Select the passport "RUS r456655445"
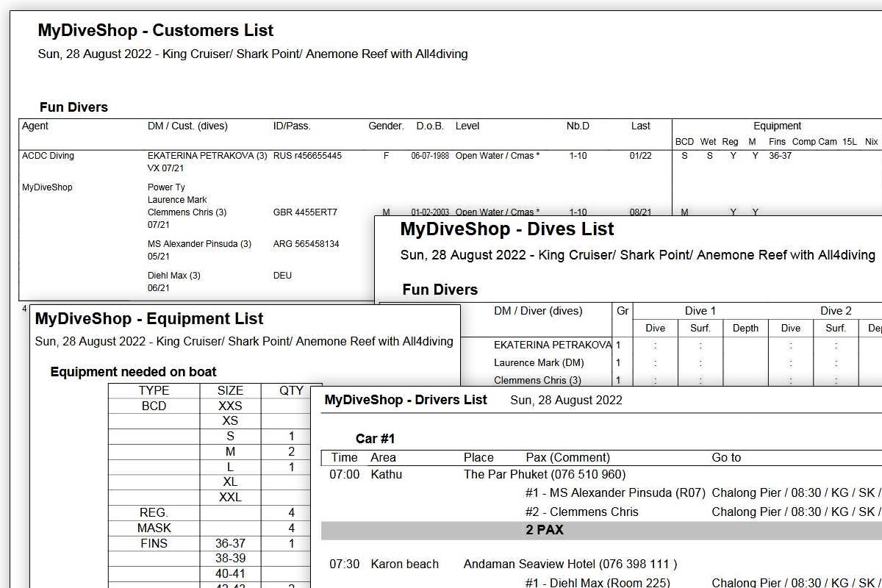Screen dimensions: 882x588 click(x=307, y=156)
